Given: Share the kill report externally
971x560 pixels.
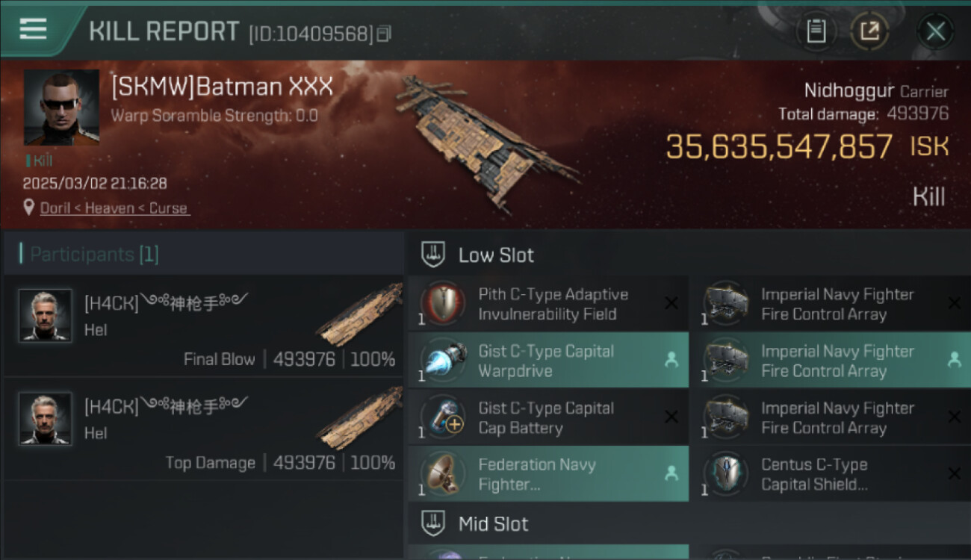Looking at the screenshot, I should point(870,31).
